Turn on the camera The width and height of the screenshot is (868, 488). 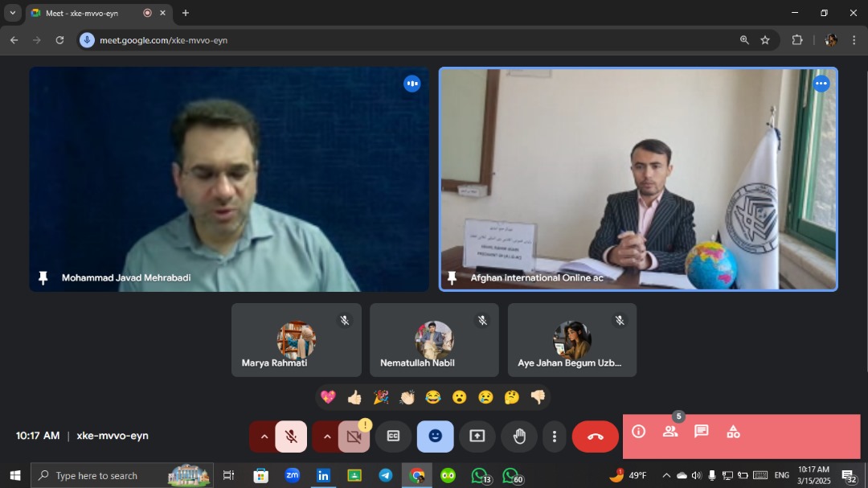[354, 437]
